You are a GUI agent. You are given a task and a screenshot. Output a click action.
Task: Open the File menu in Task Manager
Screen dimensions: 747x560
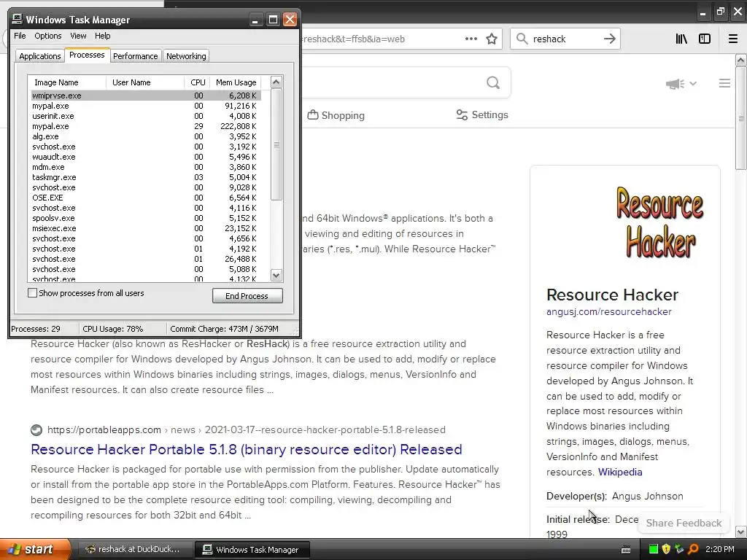20,36
